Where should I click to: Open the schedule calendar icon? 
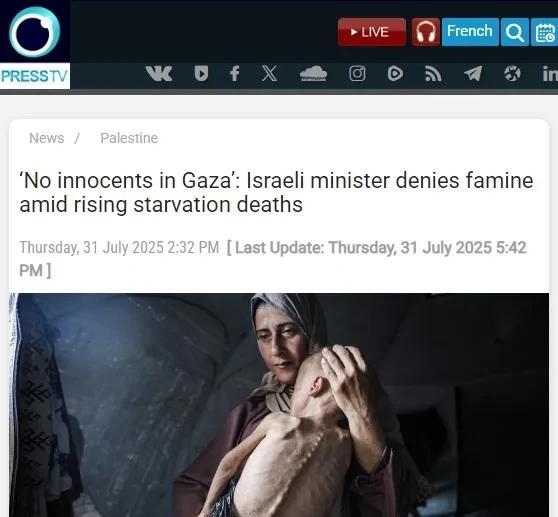click(x=544, y=32)
